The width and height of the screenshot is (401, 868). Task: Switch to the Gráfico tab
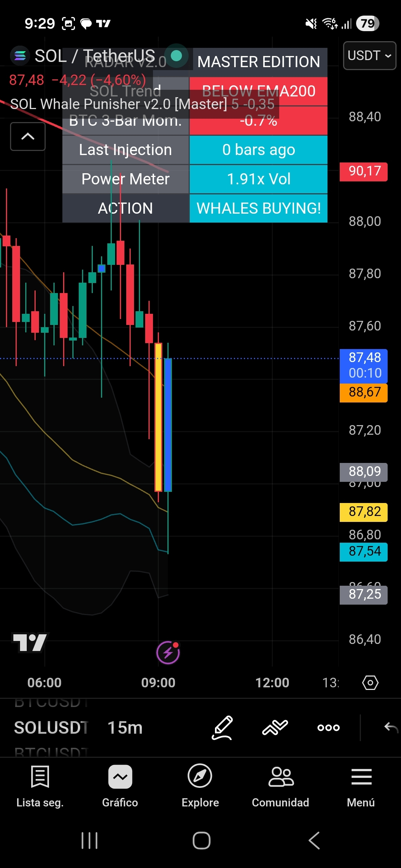pos(120,786)
